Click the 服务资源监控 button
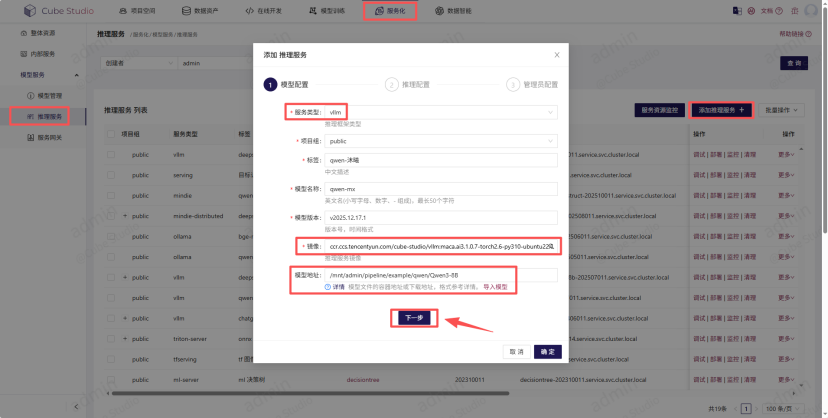This screenshot has height=418, width=828. pyautogui.click(x=660, y=110)
